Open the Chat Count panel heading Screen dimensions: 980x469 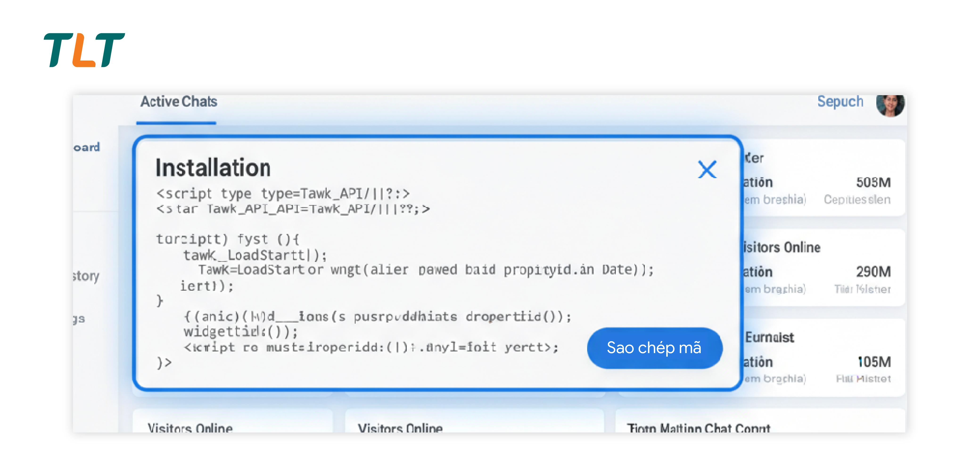click(x=699, y=428)
